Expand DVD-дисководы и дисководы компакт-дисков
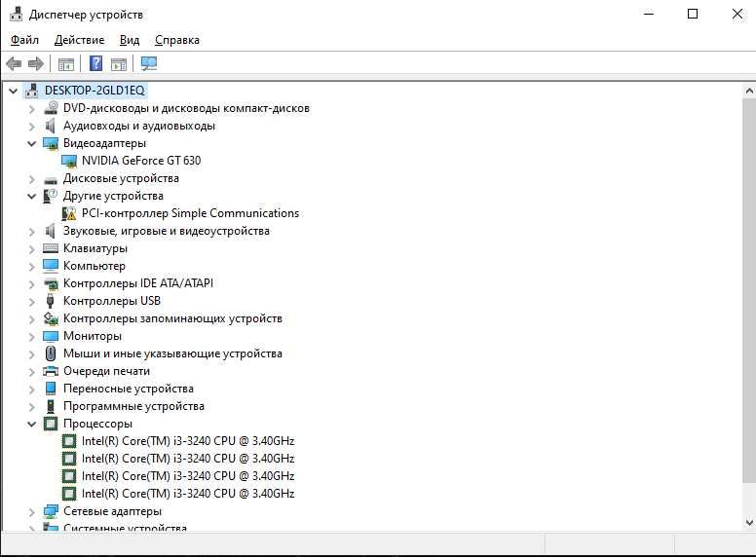The image size is (756, 557). pos(32,109)
